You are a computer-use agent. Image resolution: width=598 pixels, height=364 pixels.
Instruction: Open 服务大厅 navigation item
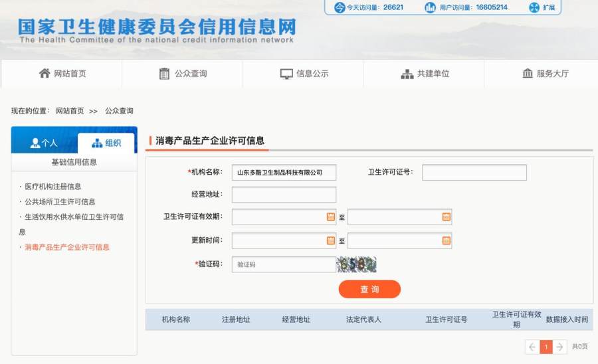pos(545,74)
